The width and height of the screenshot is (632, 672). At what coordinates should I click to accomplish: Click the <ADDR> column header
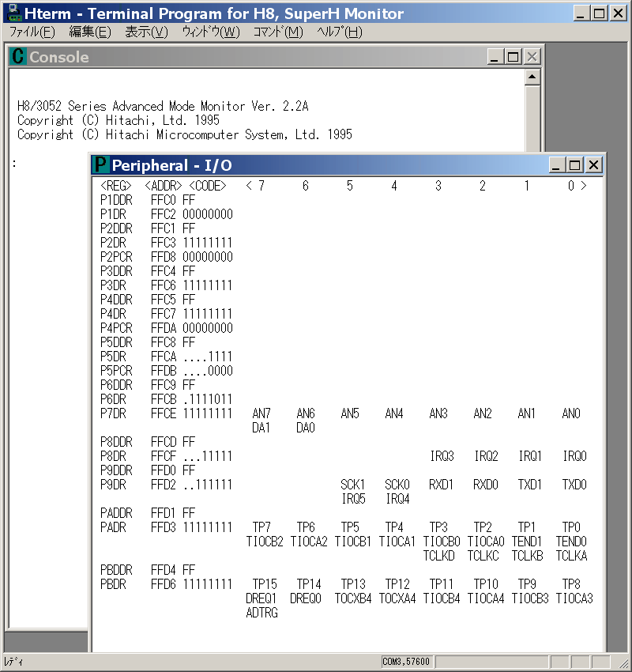[x=164, y=186]
